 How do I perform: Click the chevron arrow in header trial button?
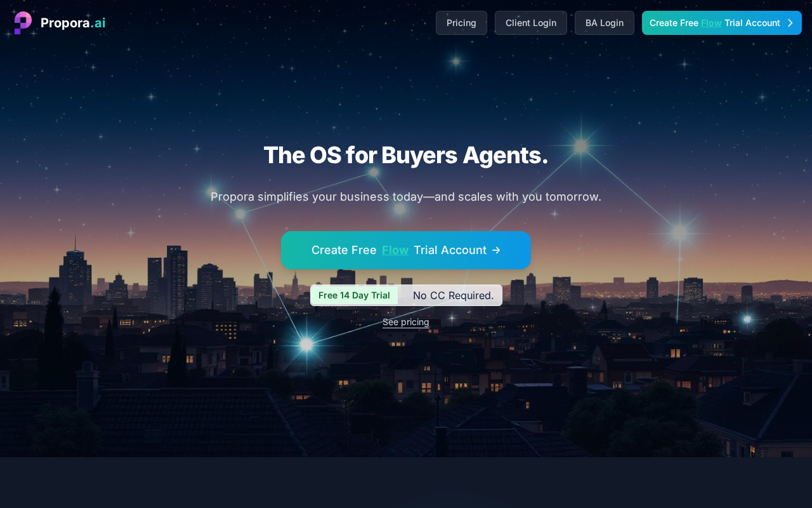point(790,23)
